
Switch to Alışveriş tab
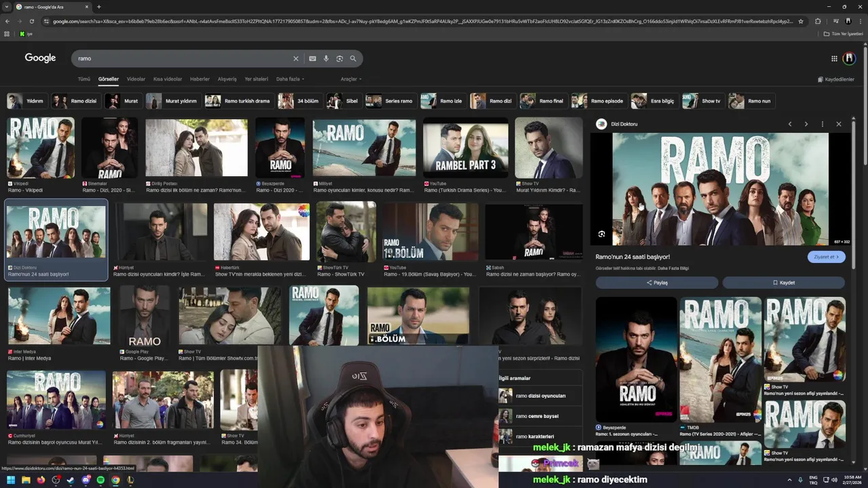[227, 79]
